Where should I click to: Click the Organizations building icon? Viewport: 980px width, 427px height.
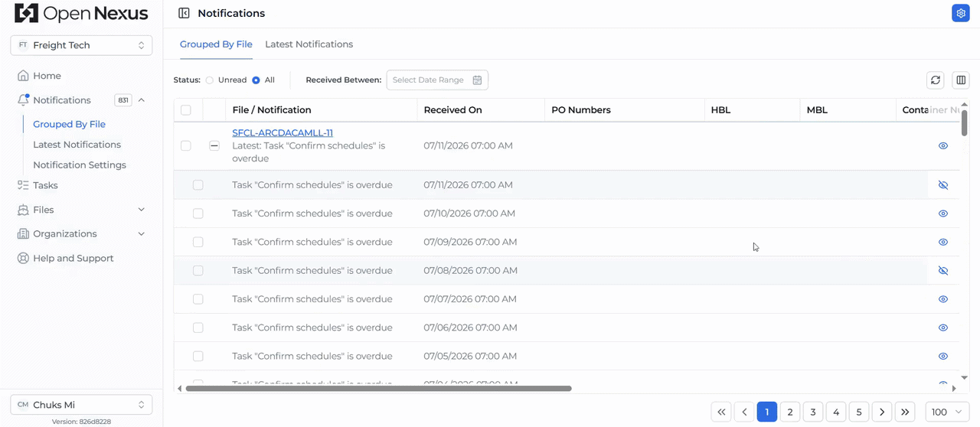23,234
